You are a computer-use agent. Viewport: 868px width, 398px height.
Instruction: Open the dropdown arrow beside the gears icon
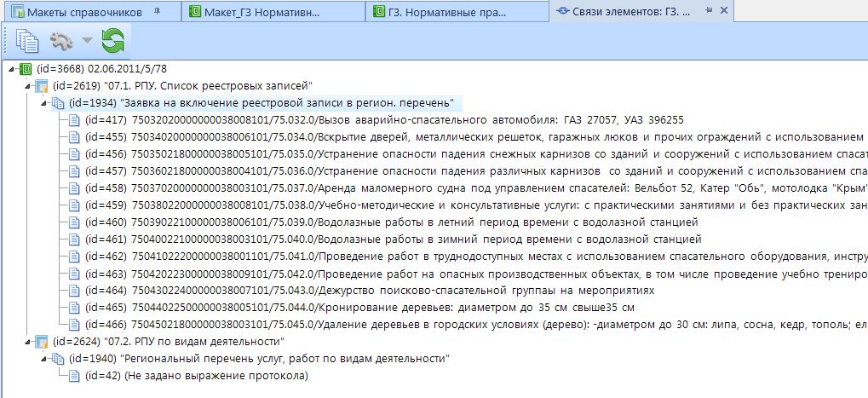pyautogui.click(x=86, y=41)
